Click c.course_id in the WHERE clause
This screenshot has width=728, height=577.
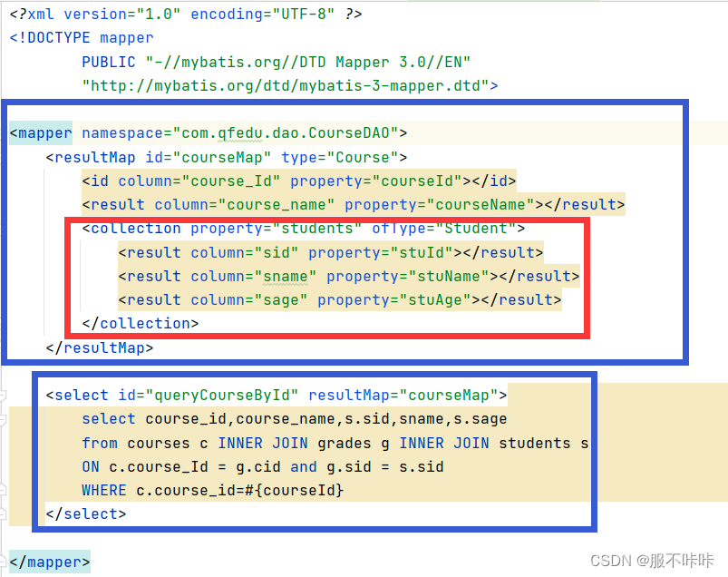(x=186, y=491)
